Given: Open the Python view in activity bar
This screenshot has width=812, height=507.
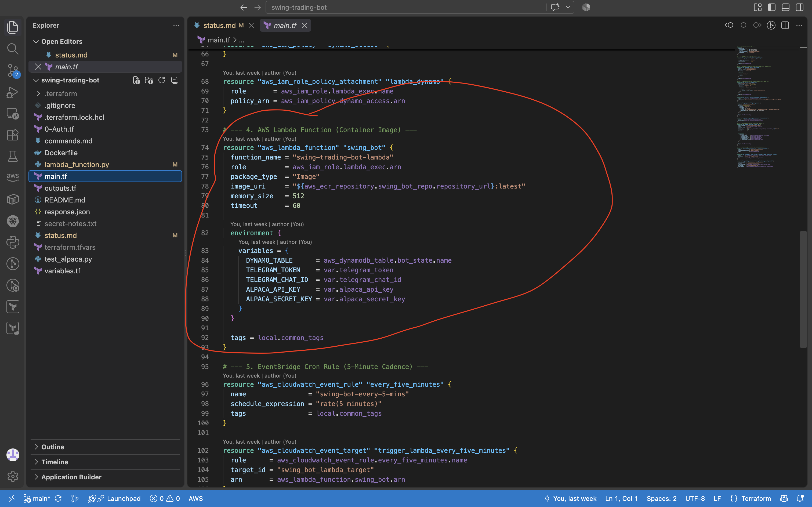Looking at the screenshot, I should 13,242.
